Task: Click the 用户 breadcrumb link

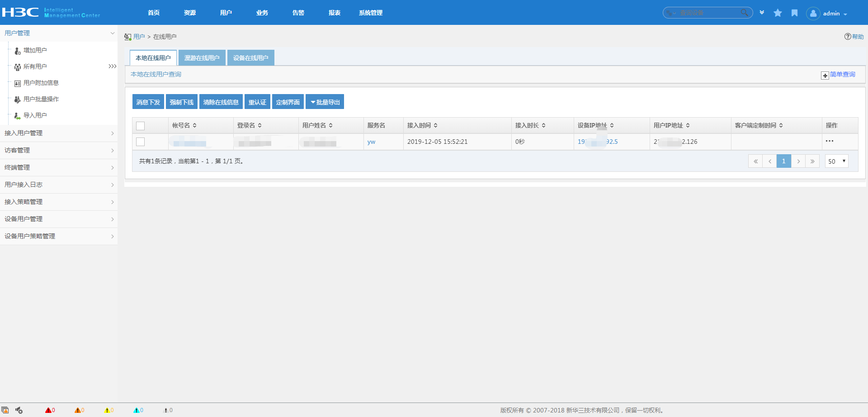Action: coord(139,37)
